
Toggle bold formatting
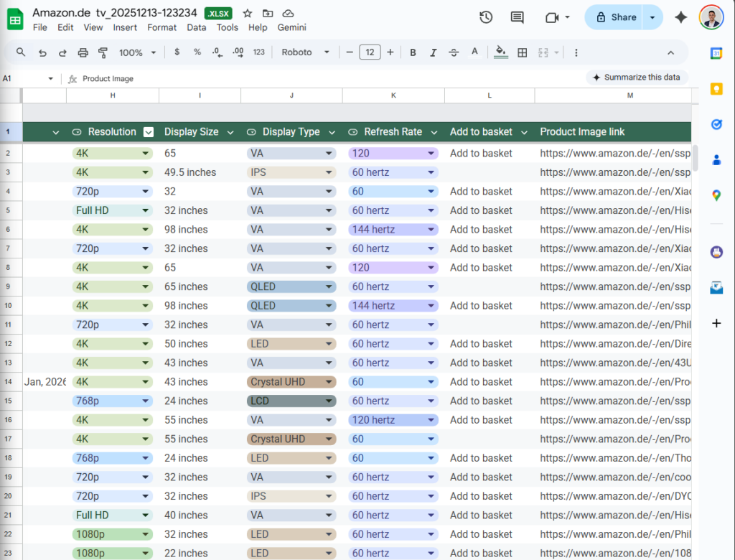[412, 52]
